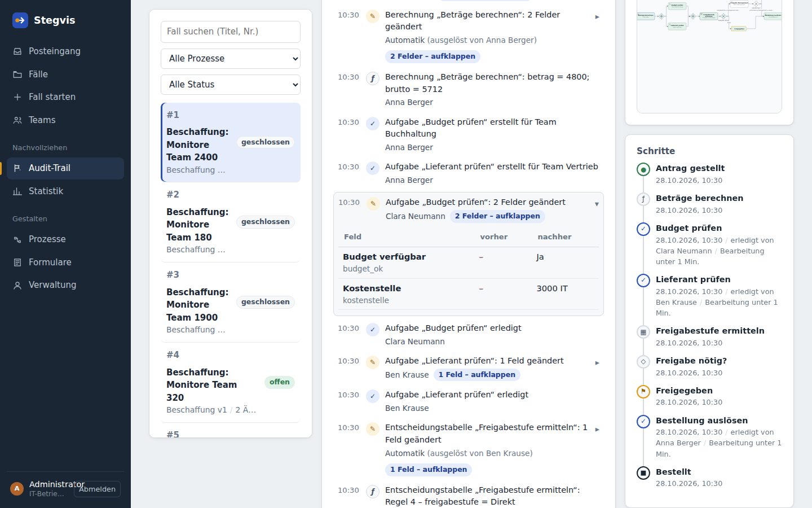812x508 pixels.
Task: Click the Antrag gestellt step icon
Action: pyautogui.click(x=643, y=169)
